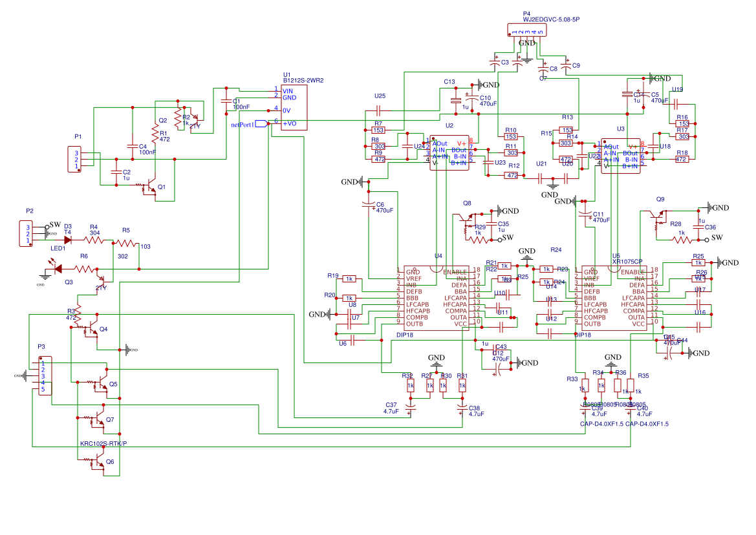The width and height of the screenshot is (756, 535).
Task: Select resistor R1 472 zigzag symbol
Action: click(155, 134)
